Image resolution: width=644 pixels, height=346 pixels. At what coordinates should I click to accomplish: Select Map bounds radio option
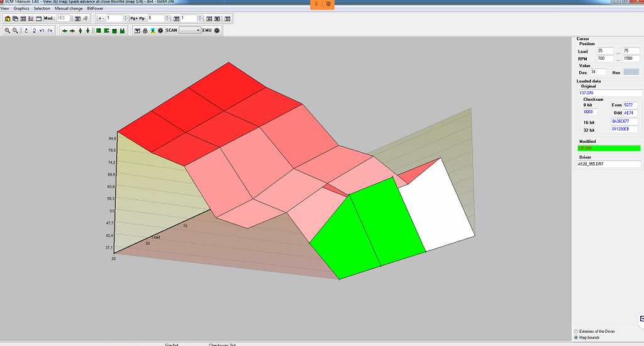(576, 337)
